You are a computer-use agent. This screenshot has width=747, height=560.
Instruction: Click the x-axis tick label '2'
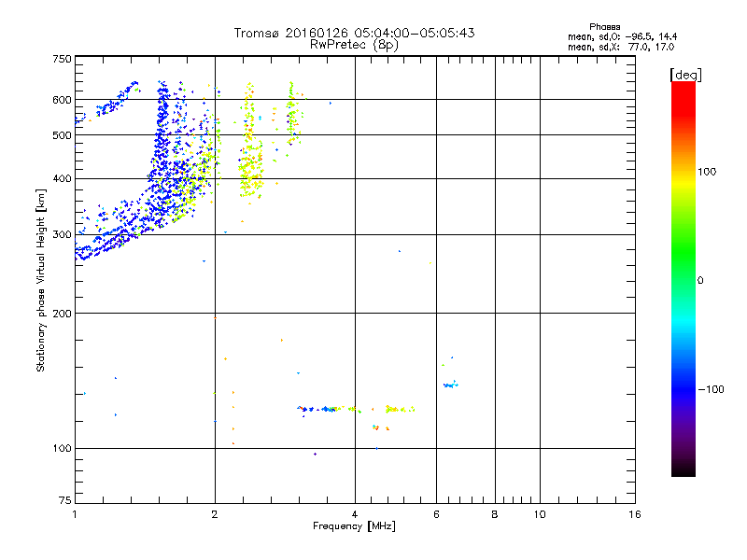tap(215, 514)
